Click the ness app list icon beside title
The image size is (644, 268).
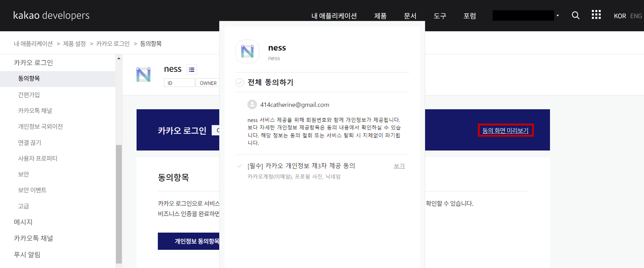pyautogui.click(x=192, y=69)
